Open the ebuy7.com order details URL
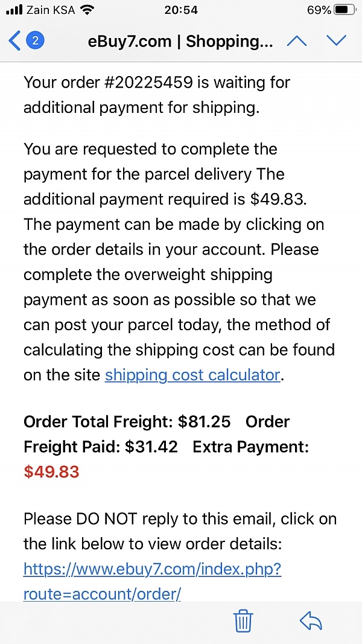Screen dimensions: 362x644 (x=152, y=581)
